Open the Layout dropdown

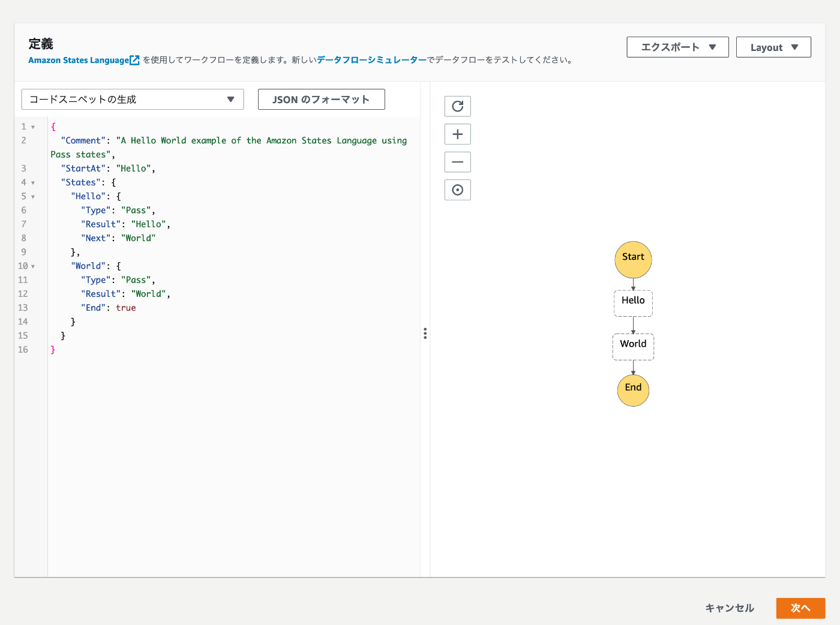click(x=773, y=47)
